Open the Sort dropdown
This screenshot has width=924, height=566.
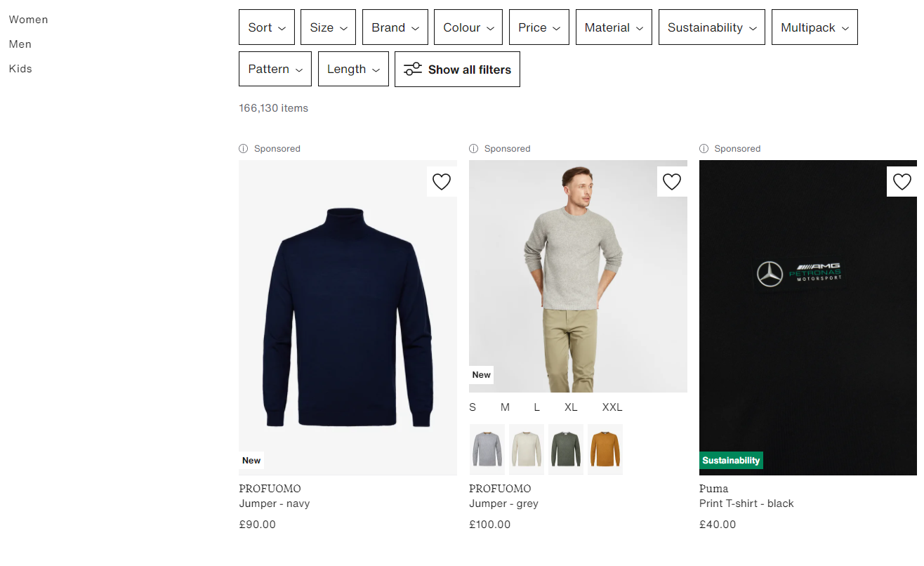pos(266,27)
